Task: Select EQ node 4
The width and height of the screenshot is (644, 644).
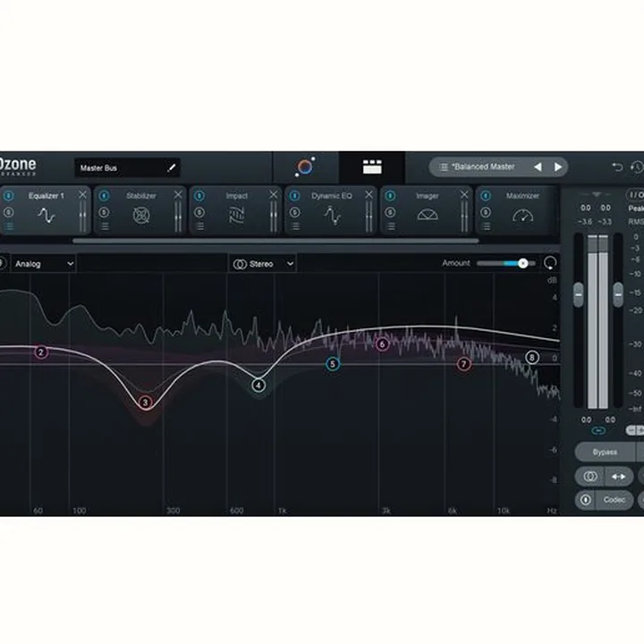Action: (258, 386)
